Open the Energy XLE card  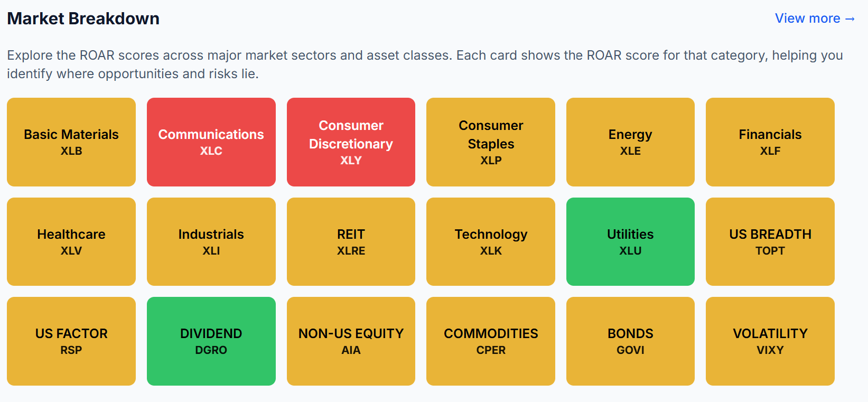630,142
